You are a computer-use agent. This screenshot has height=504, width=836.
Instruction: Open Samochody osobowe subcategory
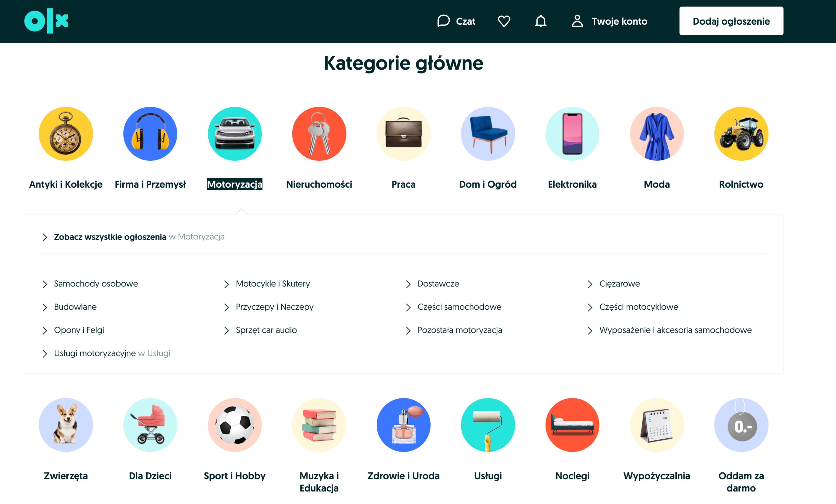click(96, 284)
